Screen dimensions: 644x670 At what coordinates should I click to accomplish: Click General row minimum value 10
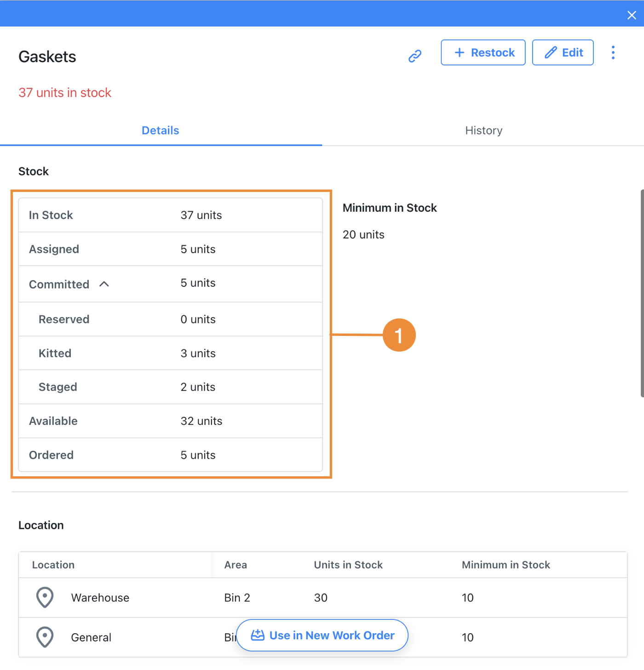[467, 637]
